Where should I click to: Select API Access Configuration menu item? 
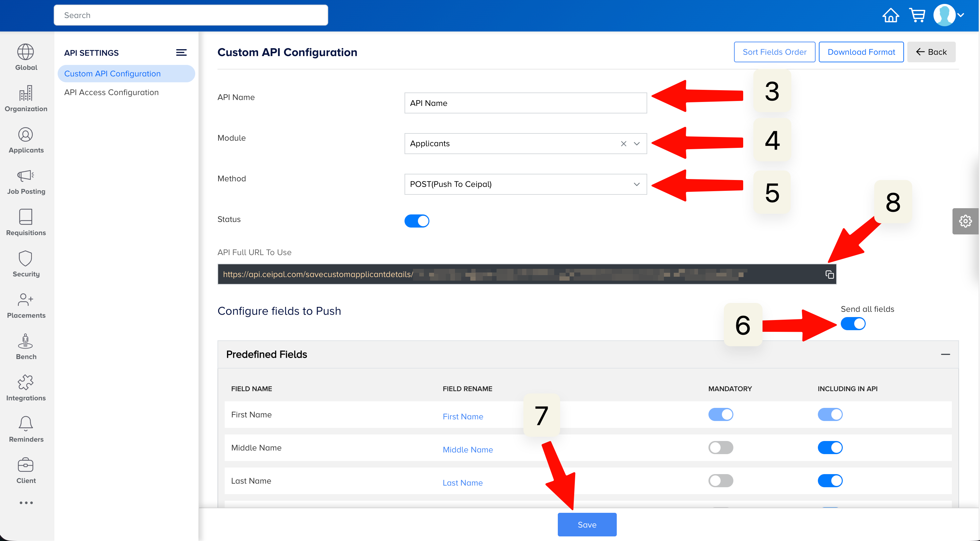point(111,92)
